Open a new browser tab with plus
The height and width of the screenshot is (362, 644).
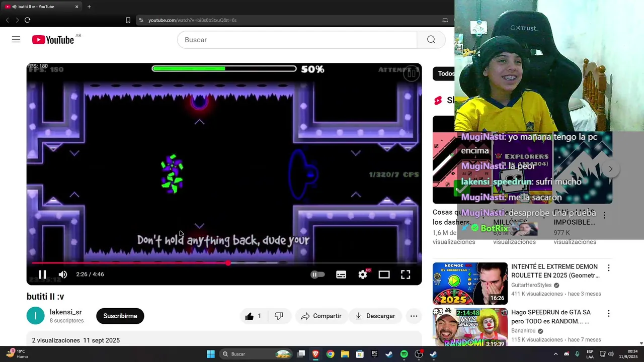[89, 7]
